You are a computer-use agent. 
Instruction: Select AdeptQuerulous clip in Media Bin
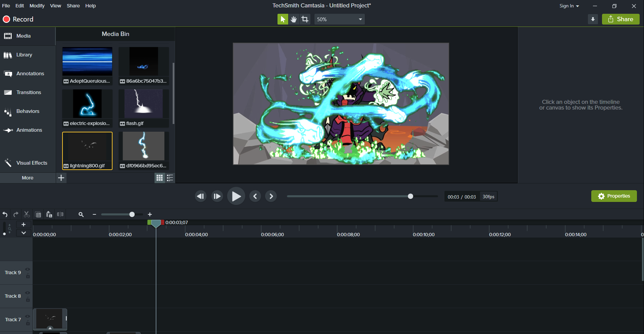click(87, 66)
